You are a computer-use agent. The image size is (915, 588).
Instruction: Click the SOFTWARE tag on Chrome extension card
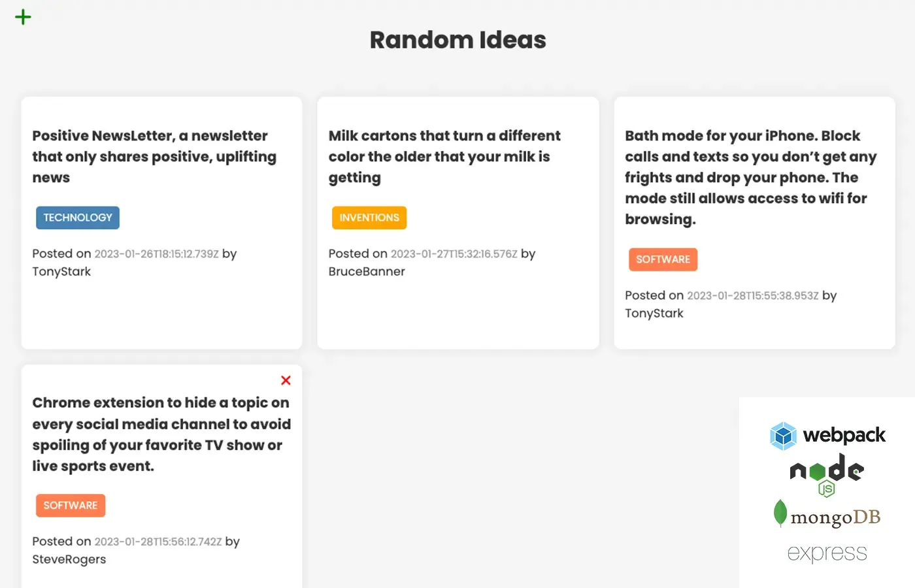click(x=71, y=506)
